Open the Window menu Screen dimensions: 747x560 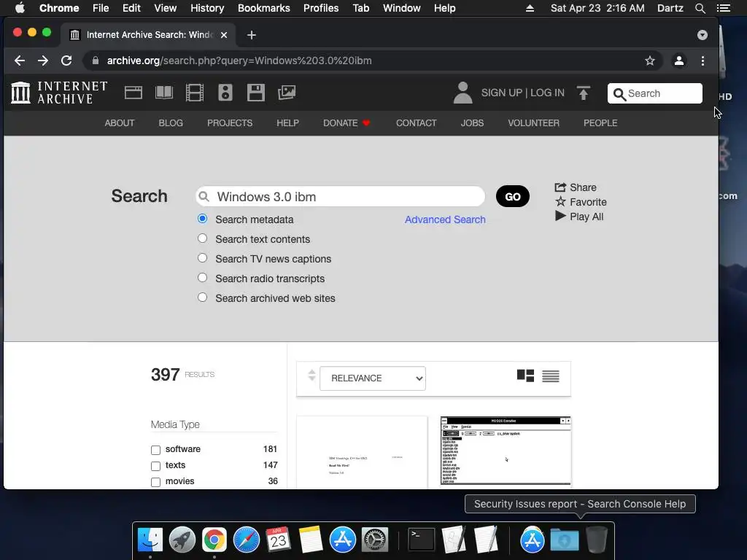[x=402, y=8]
